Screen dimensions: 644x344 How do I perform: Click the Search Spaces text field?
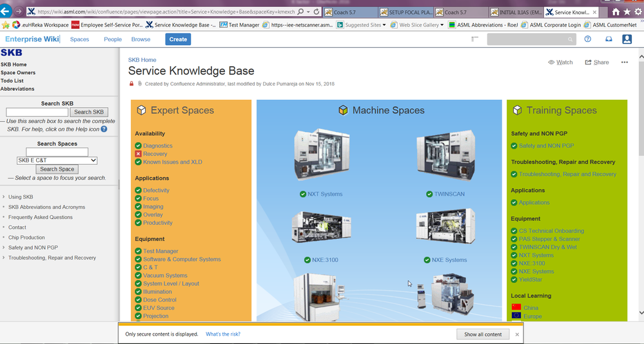pyautogui.click(x=57, y=152)
